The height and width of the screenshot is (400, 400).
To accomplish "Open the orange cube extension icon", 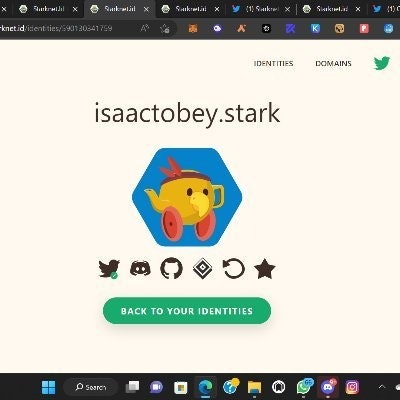I will pyautogui.click(x=339, y=29).
